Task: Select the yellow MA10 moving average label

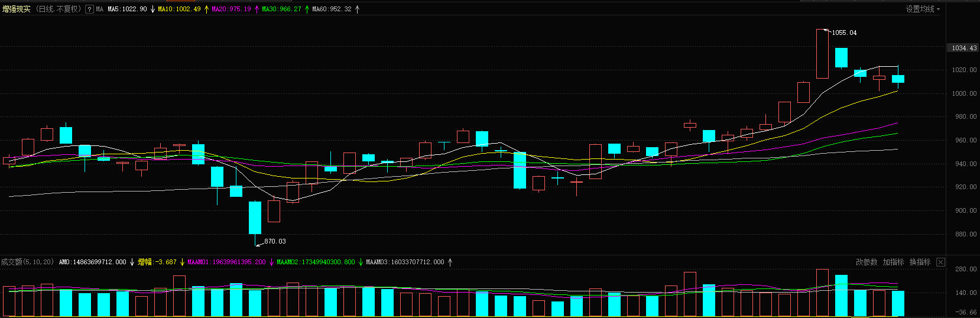Action: click(x=179, y=9)
